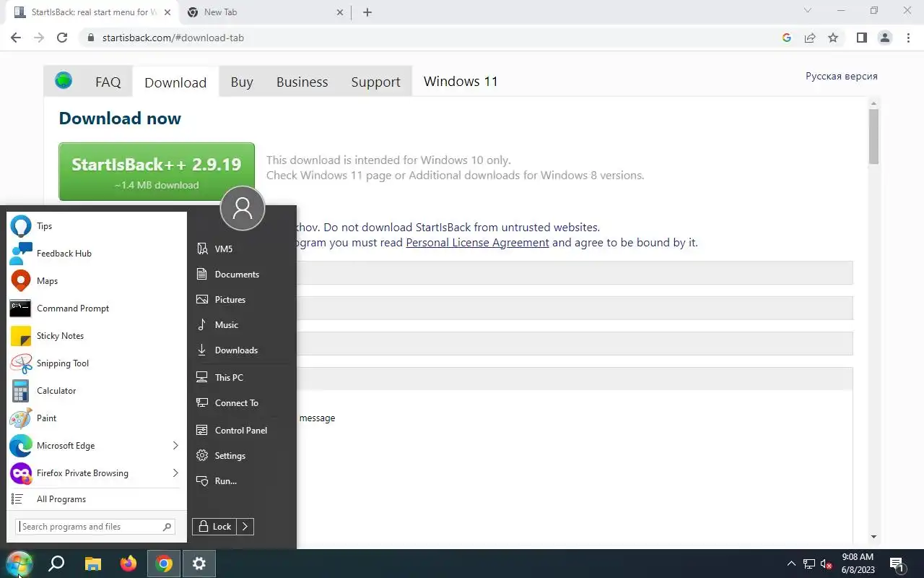Reload the page
924x578 pixels.
(62, 38)
